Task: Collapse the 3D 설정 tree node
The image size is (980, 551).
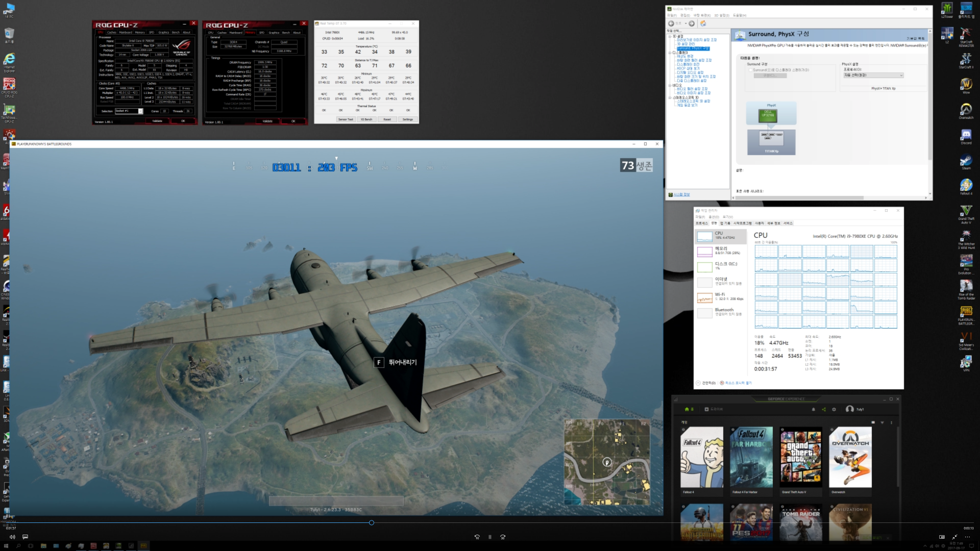Action: click(670, 36)
